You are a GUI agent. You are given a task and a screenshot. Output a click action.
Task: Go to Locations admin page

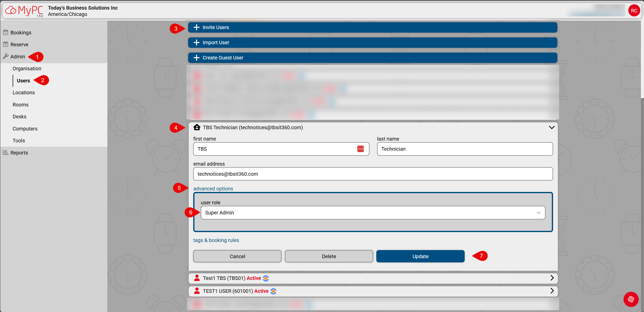coord(24,93)
